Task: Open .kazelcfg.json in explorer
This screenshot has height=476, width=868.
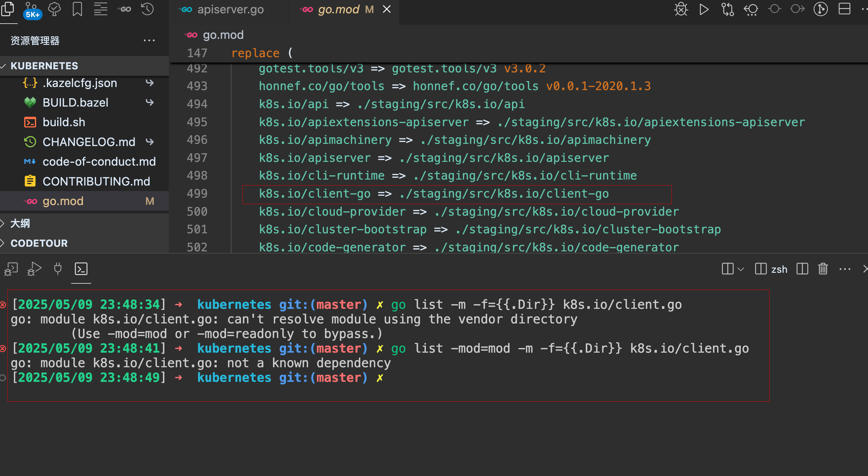Action: coord(84,83)
